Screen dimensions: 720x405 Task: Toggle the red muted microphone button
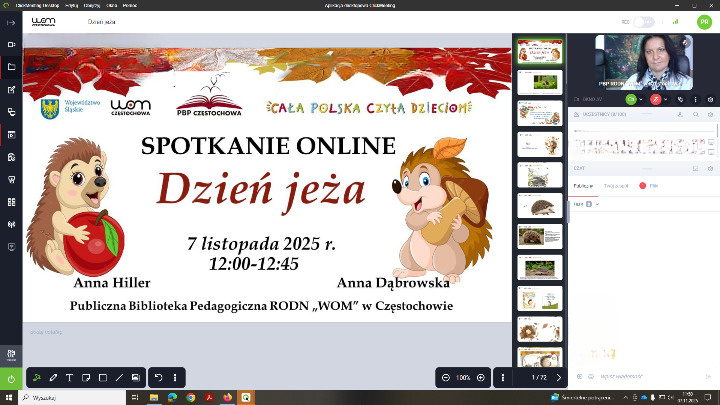[656, 99]
